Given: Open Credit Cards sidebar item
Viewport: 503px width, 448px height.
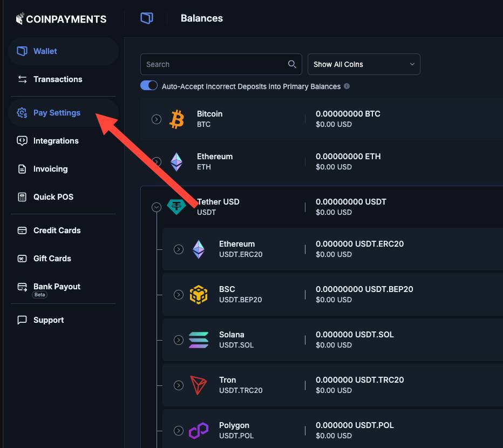Looking at the screenshot, I should point(64,230).
